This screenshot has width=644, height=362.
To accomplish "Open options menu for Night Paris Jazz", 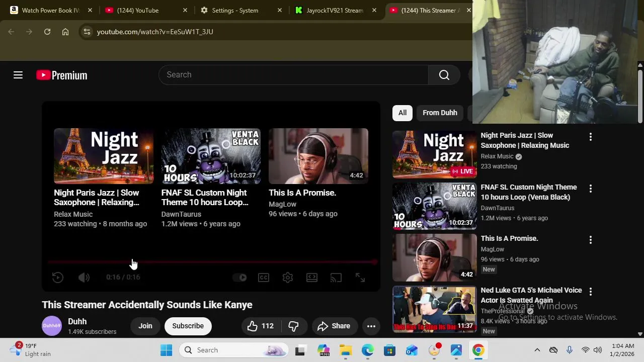I will click(x=591, y=137).
